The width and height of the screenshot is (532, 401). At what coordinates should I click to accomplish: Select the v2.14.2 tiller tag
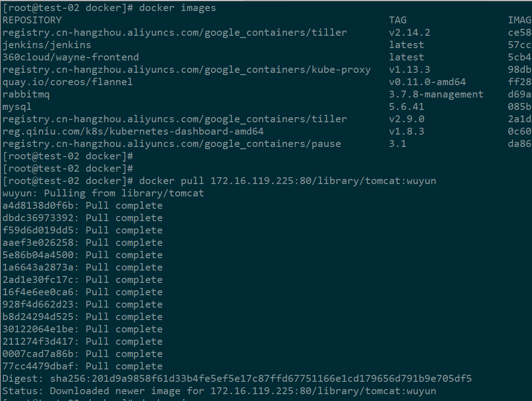[409, 33]
